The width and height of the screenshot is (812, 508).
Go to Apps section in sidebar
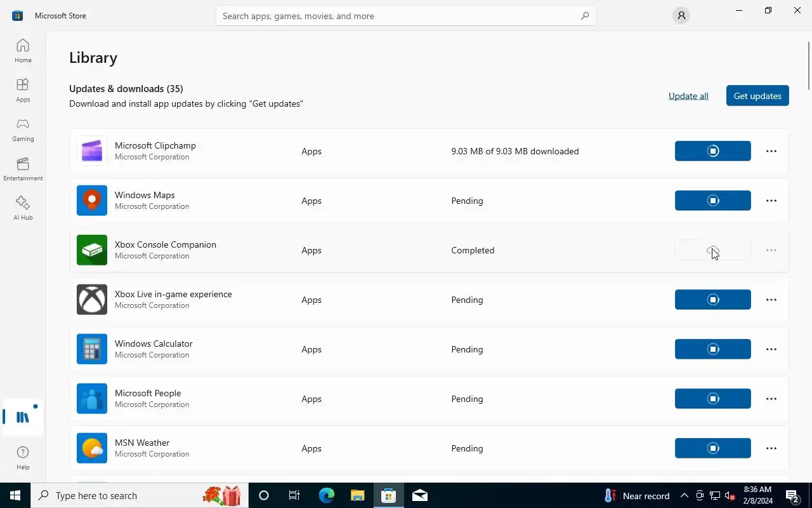pyautogui.click(x=23, y=90)
